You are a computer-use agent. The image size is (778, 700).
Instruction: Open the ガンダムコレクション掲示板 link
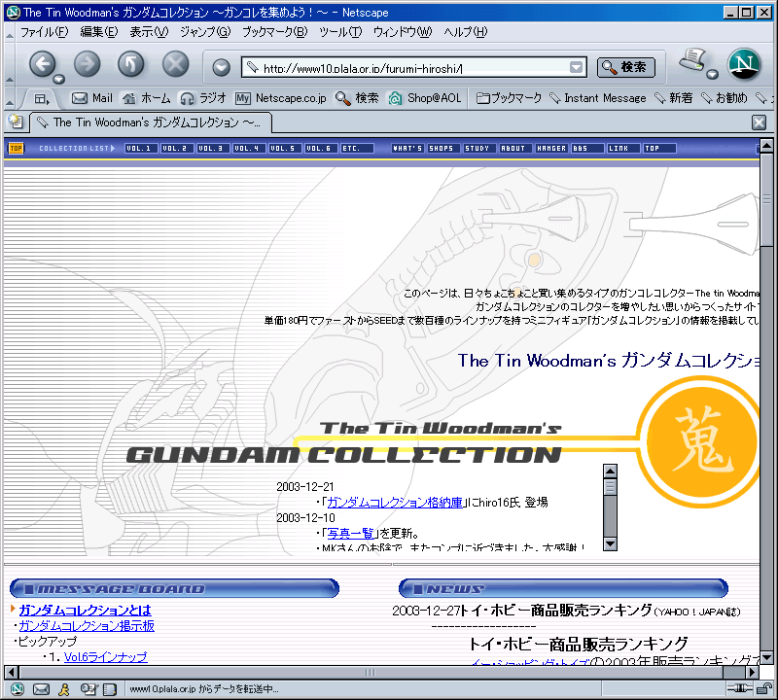point(87,625)
